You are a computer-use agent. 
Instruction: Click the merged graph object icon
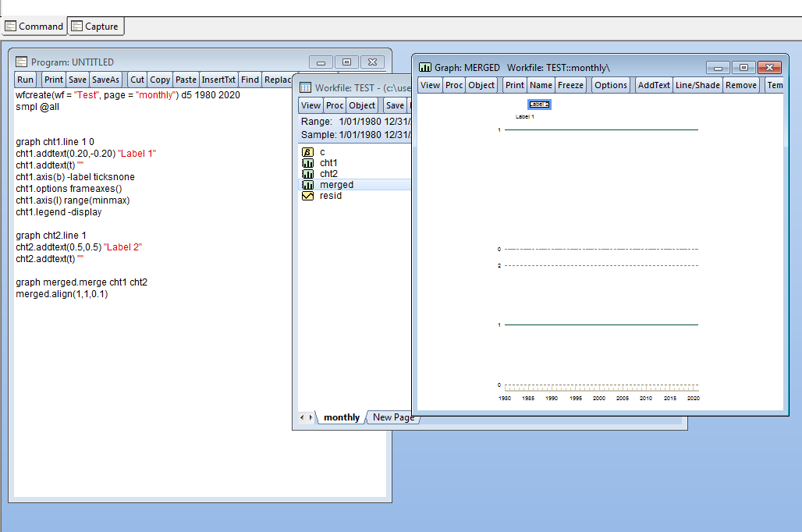point(307,185)
